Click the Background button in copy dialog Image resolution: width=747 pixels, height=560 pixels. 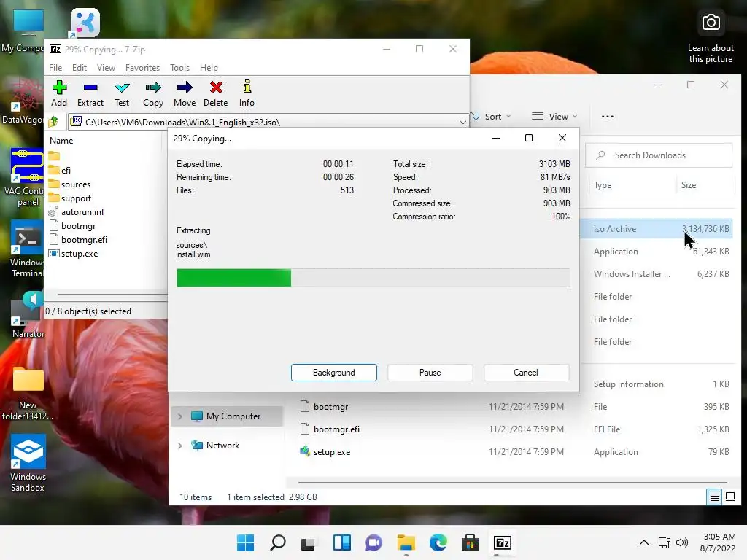click(334, 373)
